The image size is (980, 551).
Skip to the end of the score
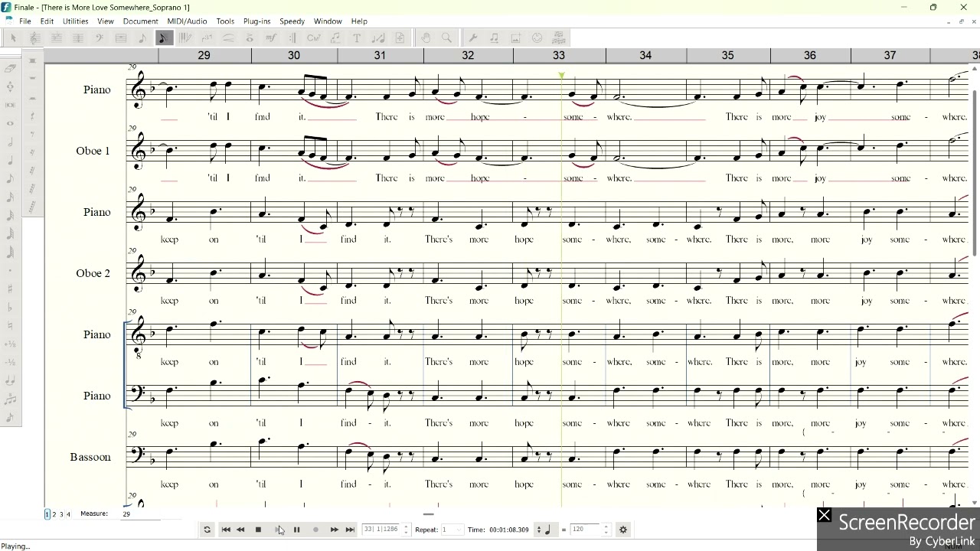pyautogui.click(x=350, y=530)
